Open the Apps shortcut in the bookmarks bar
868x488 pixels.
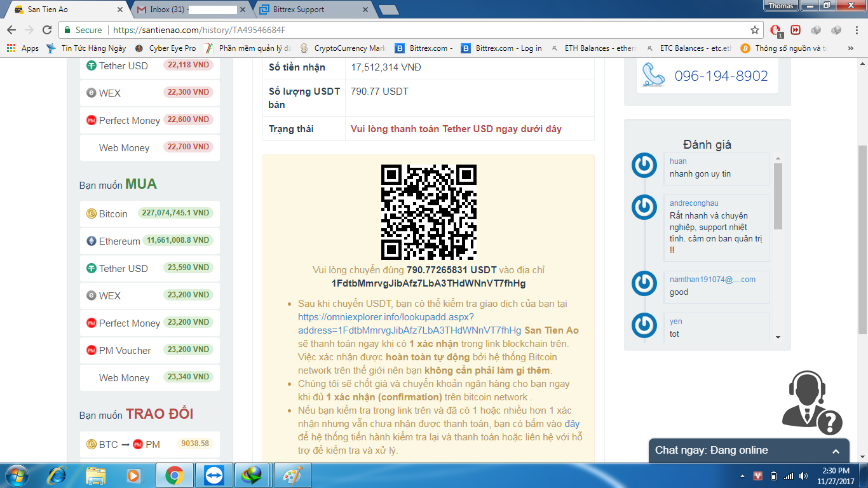click(23, 48)
